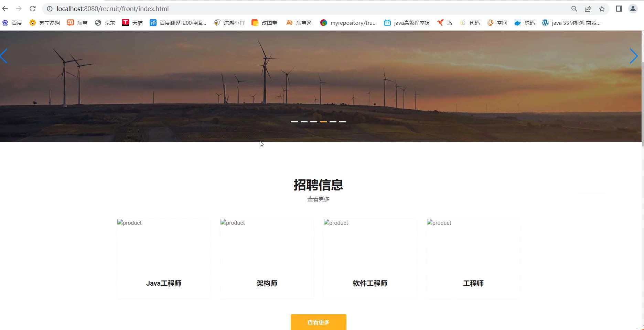Click the orange 查看更多 button
The height and width of the screenshot is (330, 644).
(x=319, y=322)
